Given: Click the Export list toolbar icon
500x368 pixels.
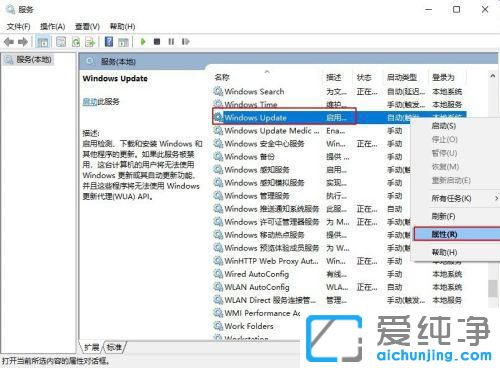Looking at the screenshot, I should click(90, 42).
